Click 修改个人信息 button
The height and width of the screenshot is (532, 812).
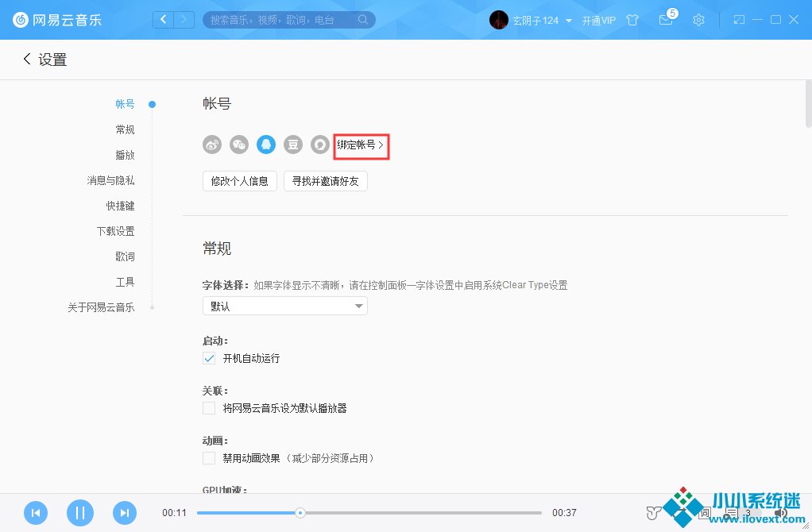pyautogui.click(x=240, y=181)
